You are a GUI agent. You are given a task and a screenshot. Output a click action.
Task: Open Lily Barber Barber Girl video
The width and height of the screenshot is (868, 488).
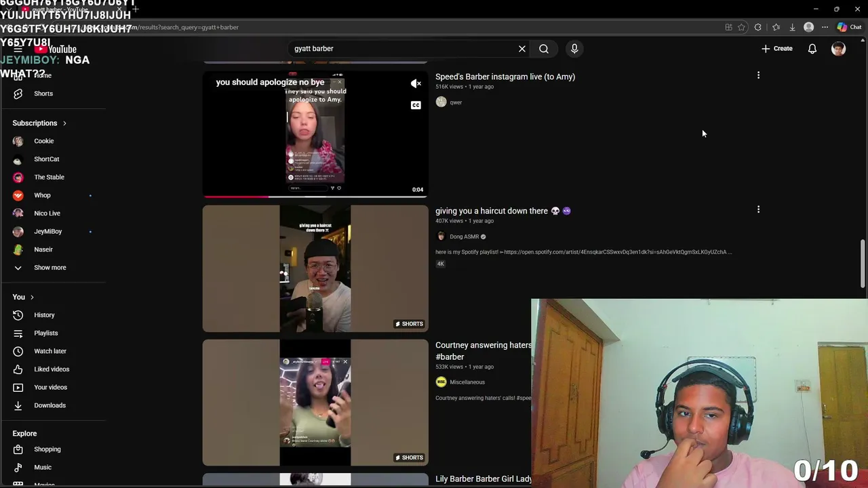tap(484, 479)
